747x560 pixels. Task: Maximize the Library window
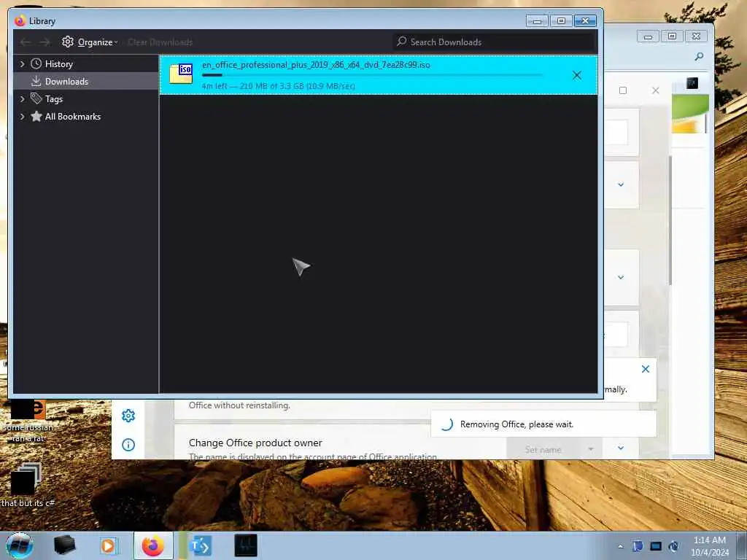pyautogui.click(x=561, y=21)
